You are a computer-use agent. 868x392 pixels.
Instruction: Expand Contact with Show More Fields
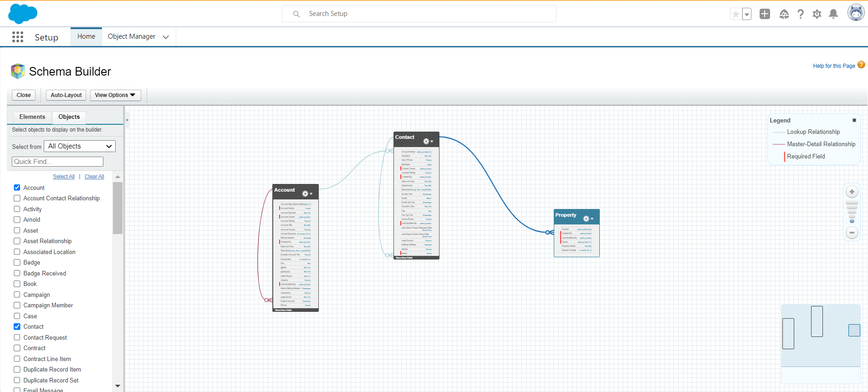click(404, 258)
